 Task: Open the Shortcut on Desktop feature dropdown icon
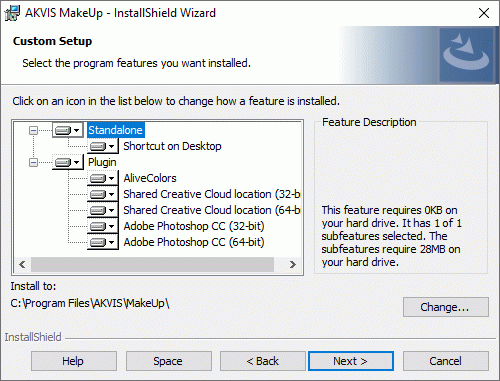click(103, 146)
